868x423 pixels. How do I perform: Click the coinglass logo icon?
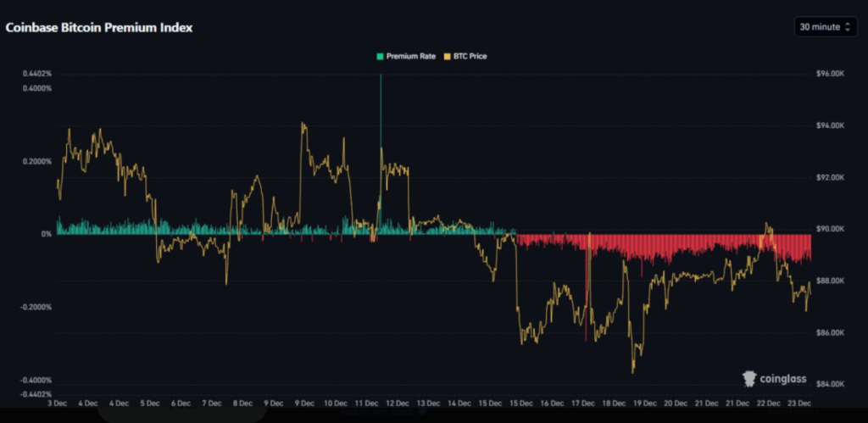[749, 379]
